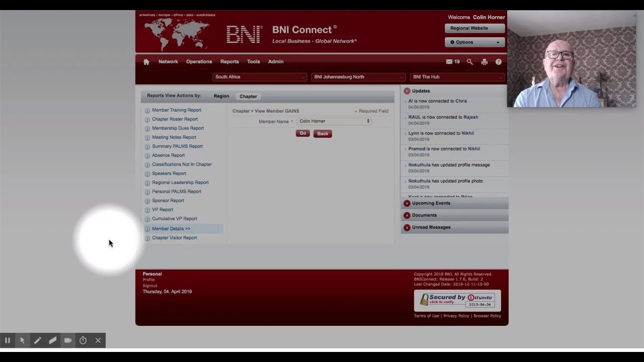Click help icon beside Speakers Report

click(x=147, y=174)
